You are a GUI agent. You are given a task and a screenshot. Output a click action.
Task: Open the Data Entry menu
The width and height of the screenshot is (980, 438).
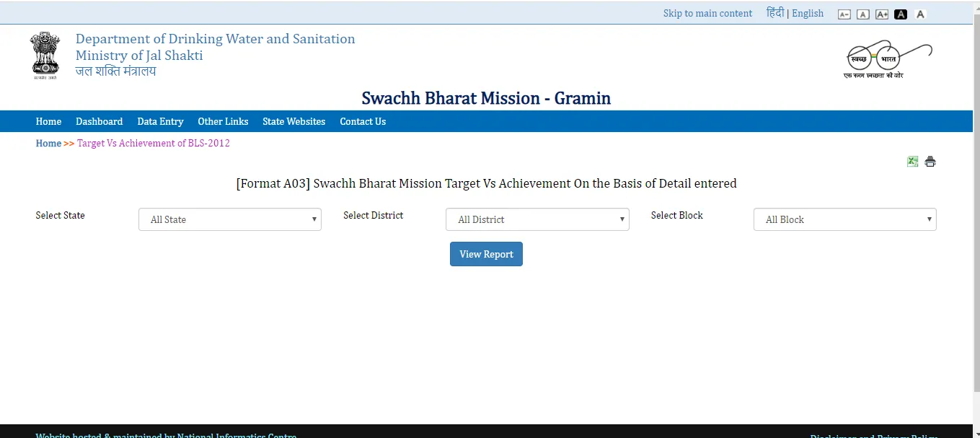pos(160,121)
